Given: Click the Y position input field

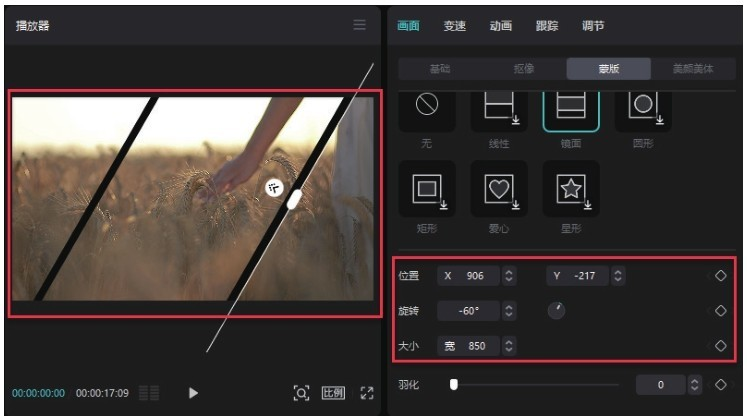Looking at the screenshot, I should pyautogui.click(x=577, y=276).
